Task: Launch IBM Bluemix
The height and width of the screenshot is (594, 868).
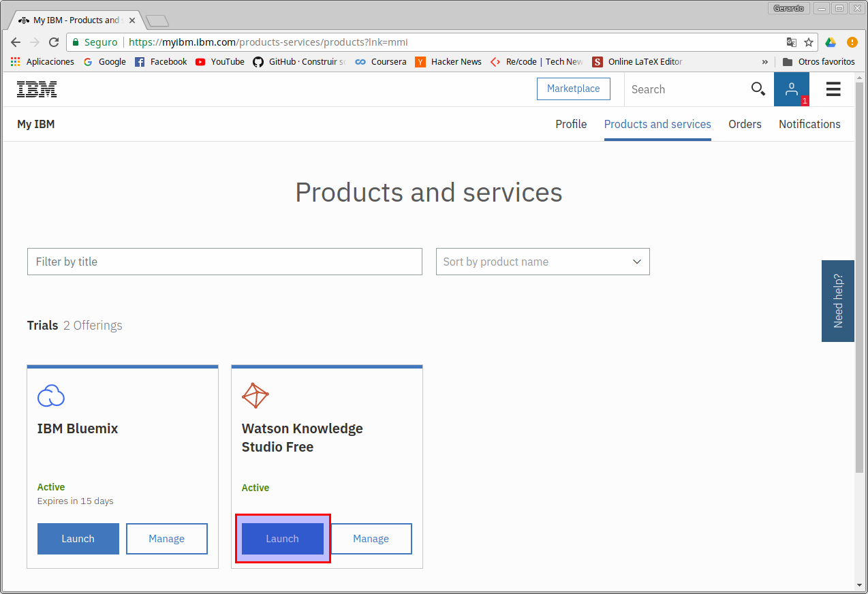Action: [x=78, y=539]
